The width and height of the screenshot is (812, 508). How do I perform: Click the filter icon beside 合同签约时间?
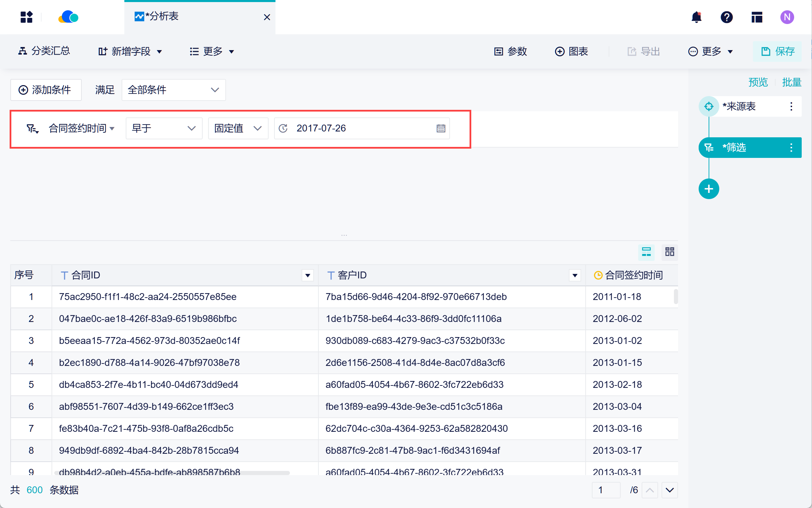(32, 129)
